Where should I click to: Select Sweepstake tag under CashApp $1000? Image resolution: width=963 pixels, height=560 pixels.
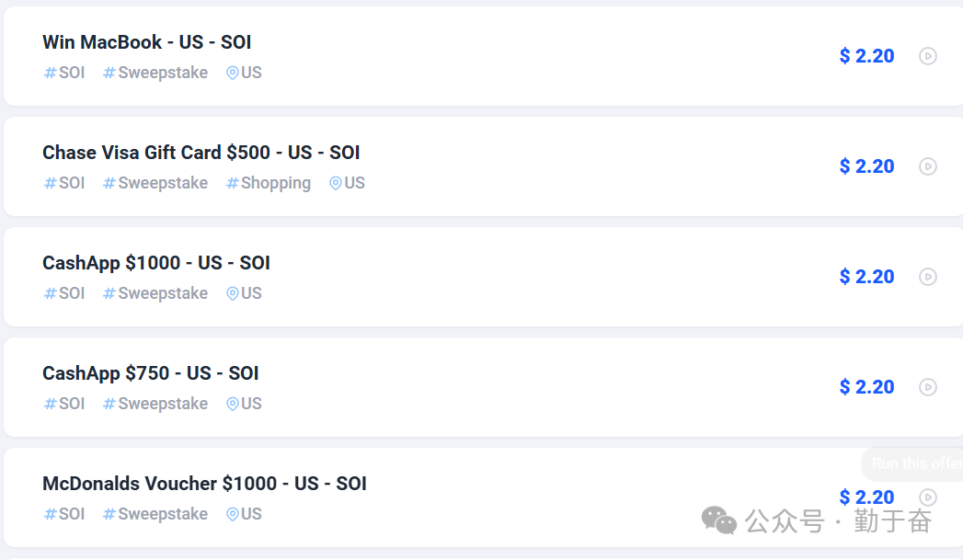tap(155, 293)
